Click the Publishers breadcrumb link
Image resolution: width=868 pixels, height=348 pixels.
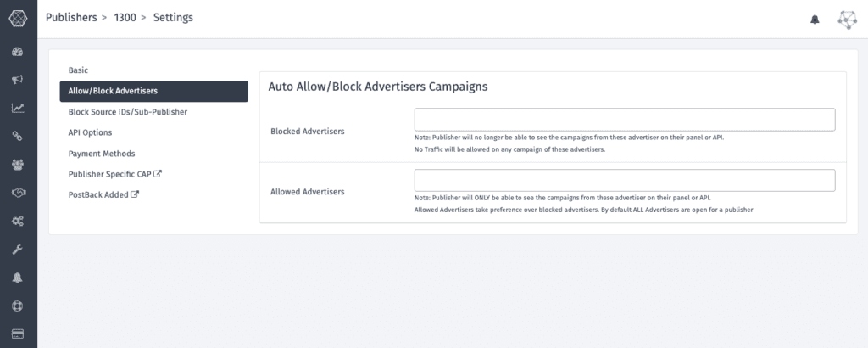[x=71, y=18]
